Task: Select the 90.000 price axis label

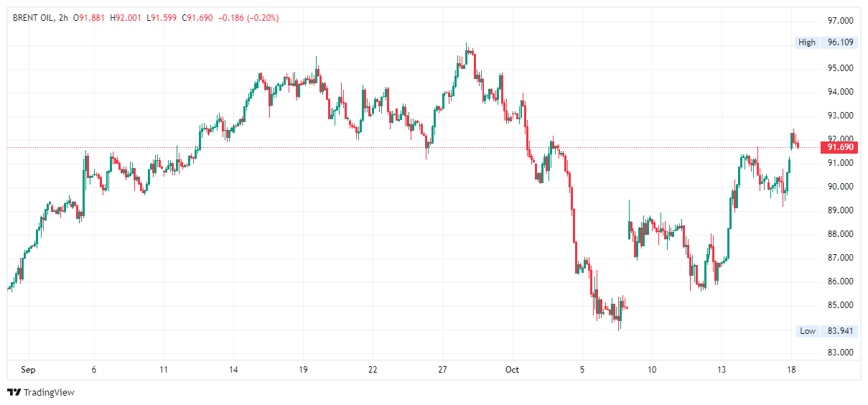Action: pyautogui.click(x=840, y=187)
